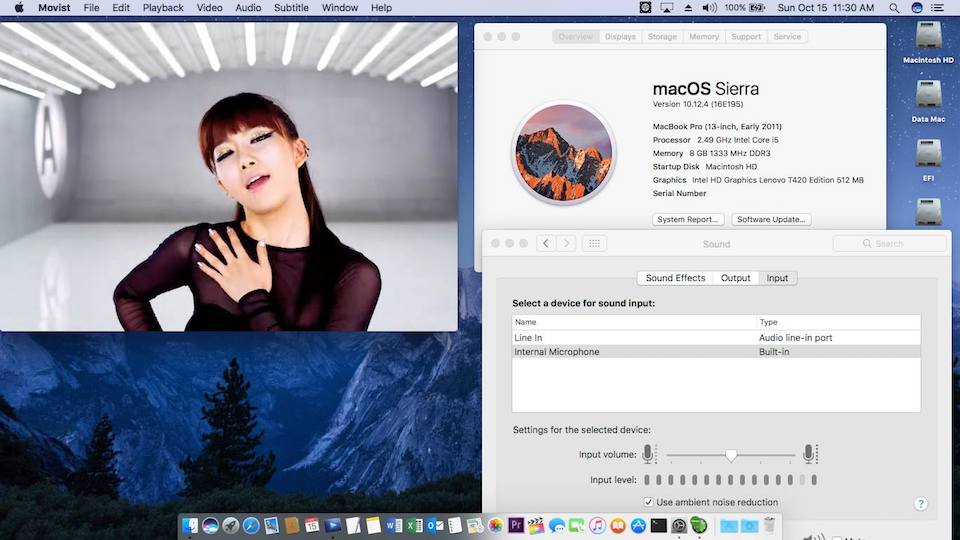Open Sound help question mark button
Screen dimensions: 960x540
tap(920, 503)
